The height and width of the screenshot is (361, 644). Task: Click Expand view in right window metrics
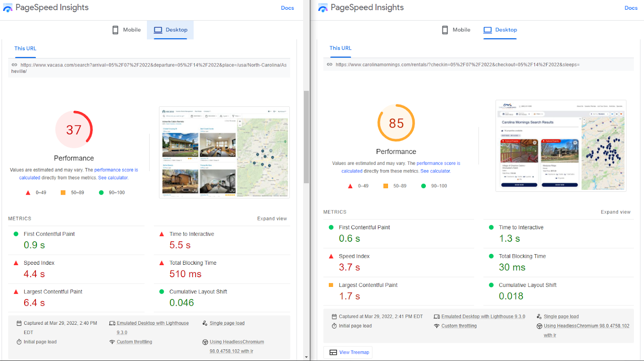[x=616, y=212]
